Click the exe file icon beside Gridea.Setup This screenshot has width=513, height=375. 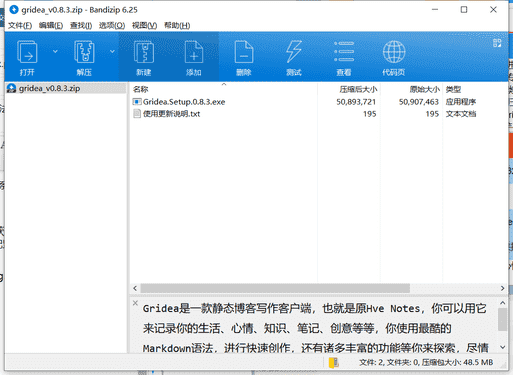coord(137,102)
